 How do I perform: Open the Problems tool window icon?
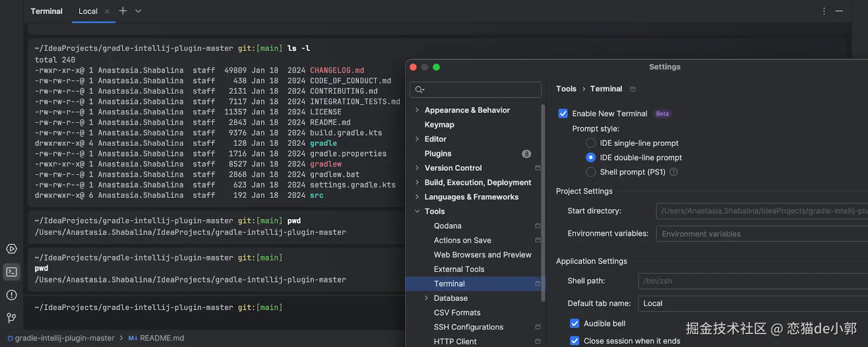pos(11,295)
